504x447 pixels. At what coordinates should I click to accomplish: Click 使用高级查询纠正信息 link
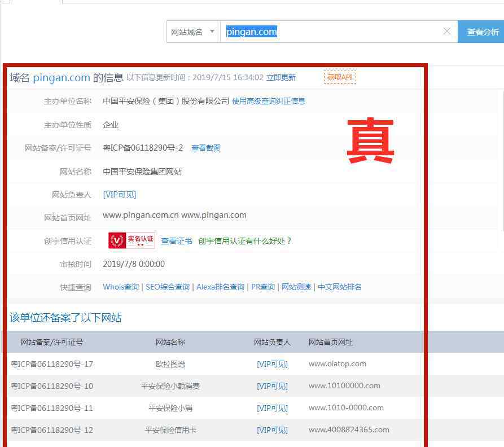click(269, 101)
